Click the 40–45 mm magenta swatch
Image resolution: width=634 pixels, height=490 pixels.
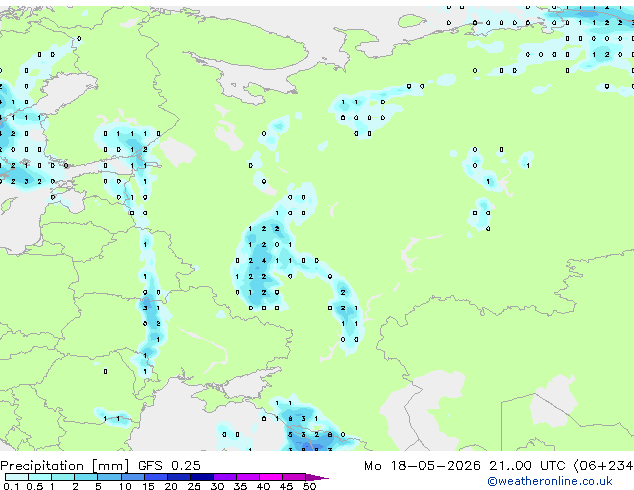coord(271,477)
